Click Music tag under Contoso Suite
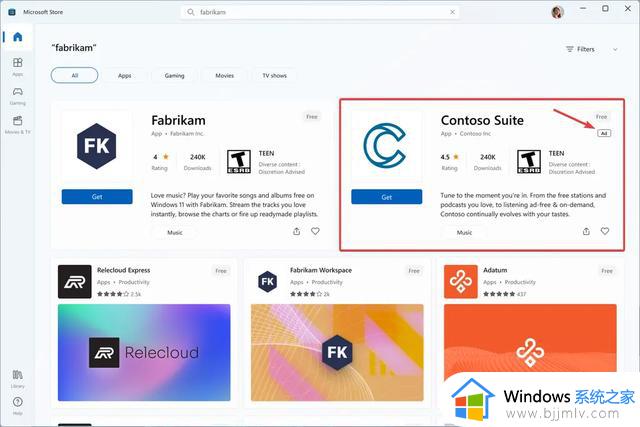 click(464, 233)
